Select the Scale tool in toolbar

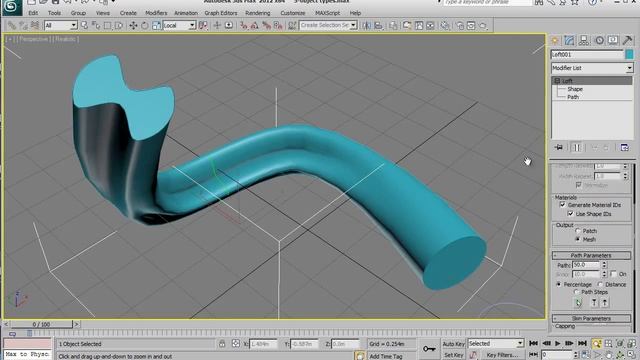click(x=156, y=25)
